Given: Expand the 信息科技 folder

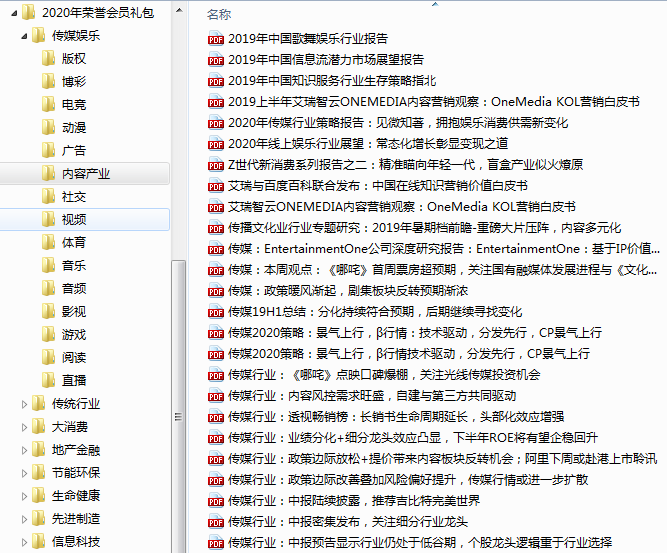Looking at the screenshot, I should coord(24,542).
